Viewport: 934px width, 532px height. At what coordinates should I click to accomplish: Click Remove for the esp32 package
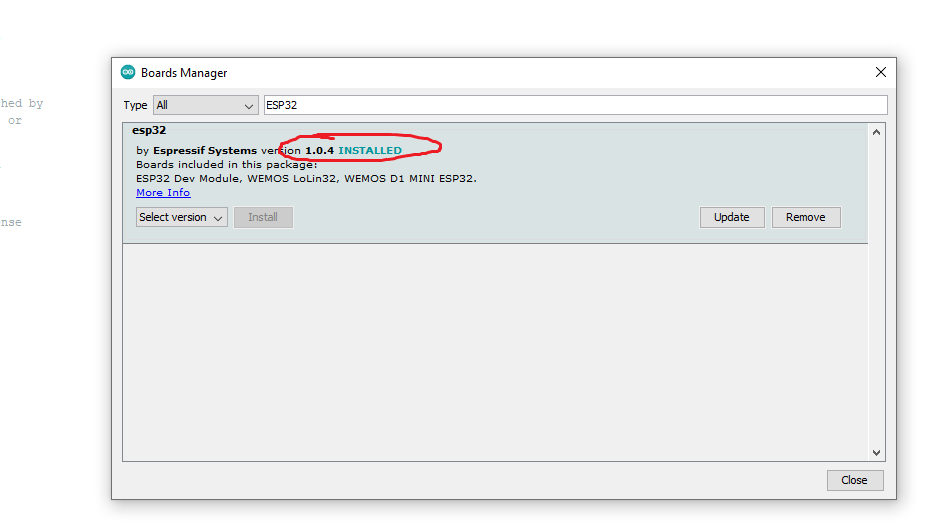806,217
